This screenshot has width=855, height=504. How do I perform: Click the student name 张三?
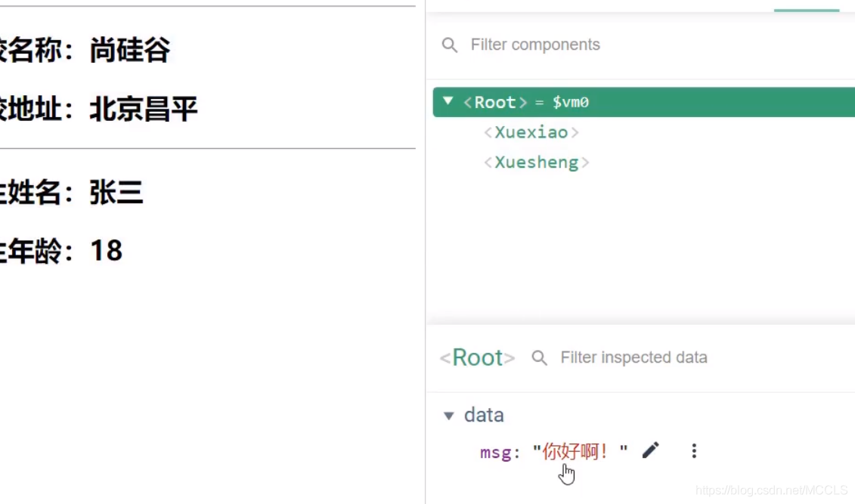(116, 193)
